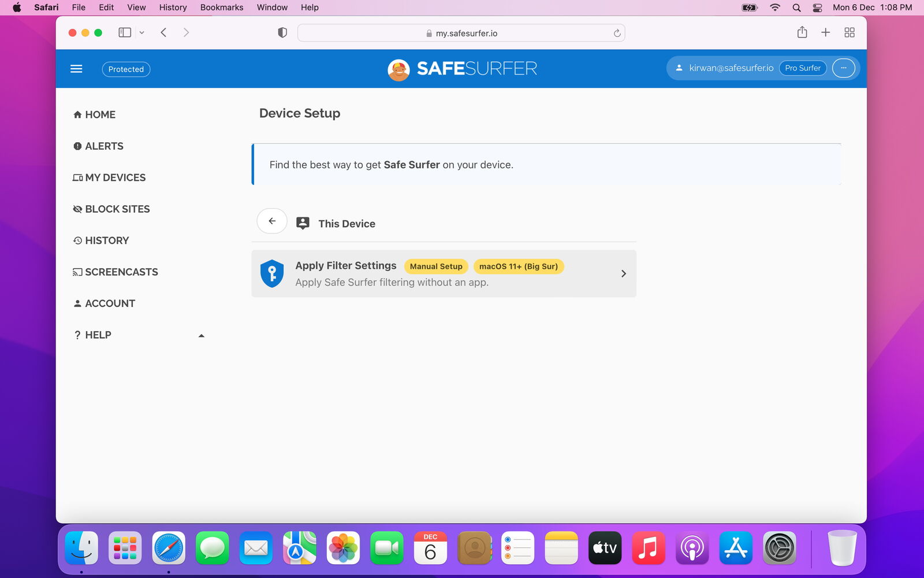Image resolution: width=924 pixels, height=578 pixels.
Task: Open Messages from the Dock
Action: coord(213,548)
